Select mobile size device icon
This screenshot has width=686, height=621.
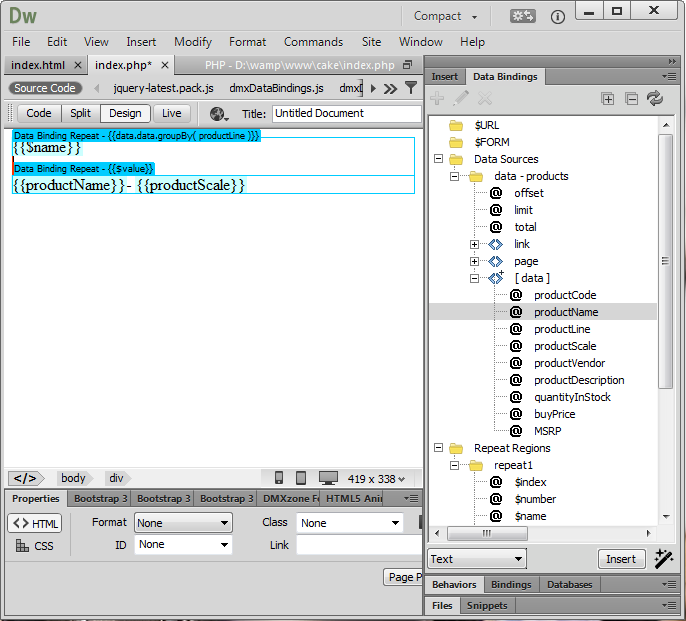point(279,478)
